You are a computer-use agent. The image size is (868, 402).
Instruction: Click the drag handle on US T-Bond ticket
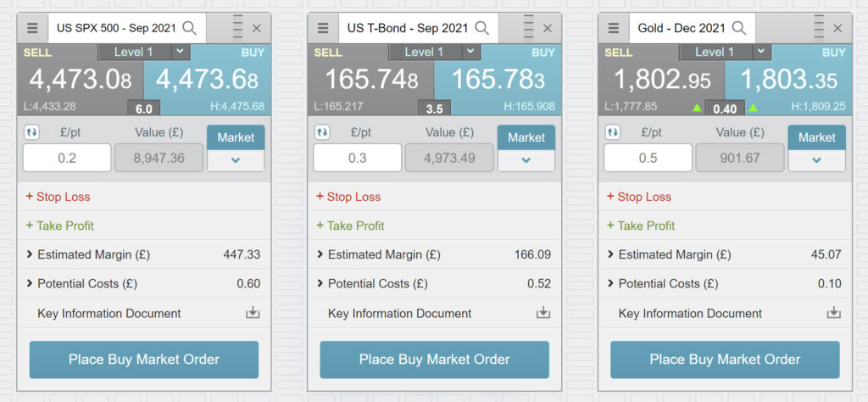tap(529, 27)
